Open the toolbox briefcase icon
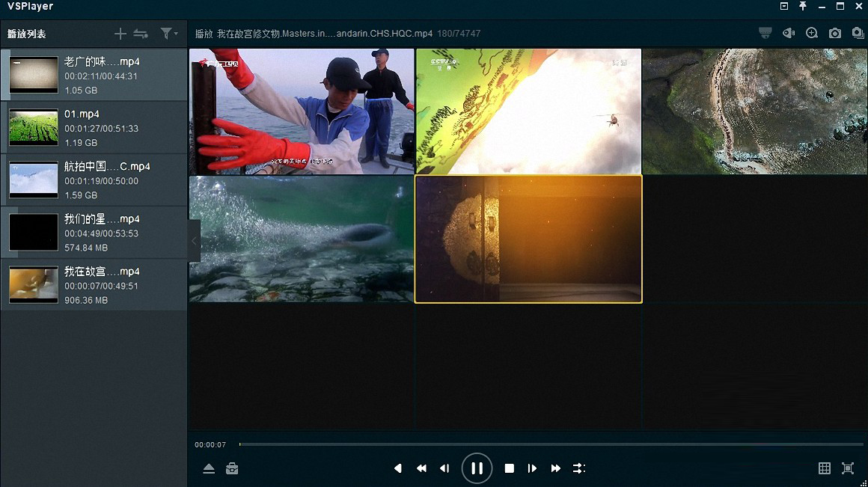This screenshot has width=868, height=487. (x=232, y=469)
